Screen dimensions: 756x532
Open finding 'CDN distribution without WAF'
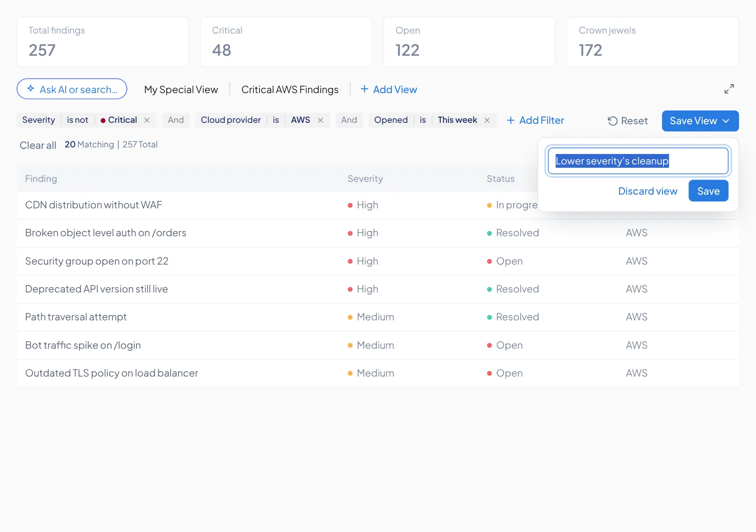(94, 205)
